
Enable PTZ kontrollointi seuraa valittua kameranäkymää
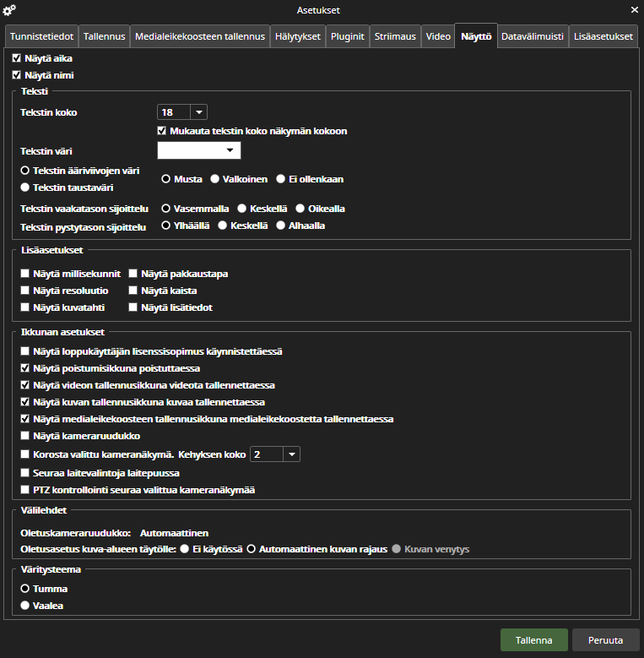[x=25, y=490]
